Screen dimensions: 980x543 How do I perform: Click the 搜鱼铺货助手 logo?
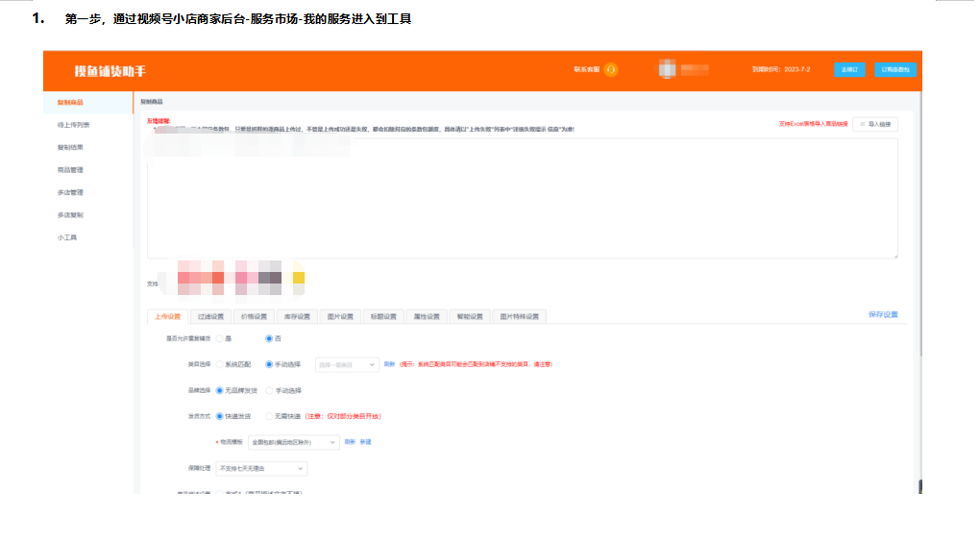[x=110, y=71]
